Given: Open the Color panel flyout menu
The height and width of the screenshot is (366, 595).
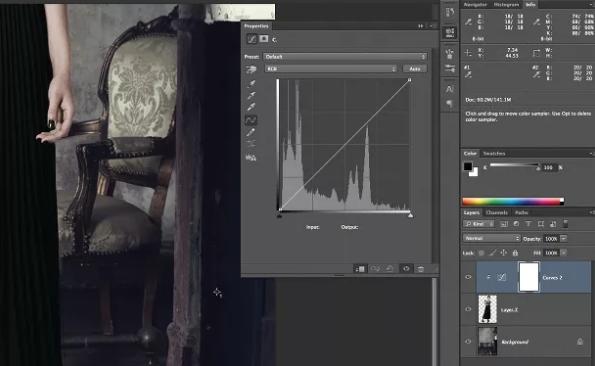Looking at the screenshot, I should [x=592, y=153].
